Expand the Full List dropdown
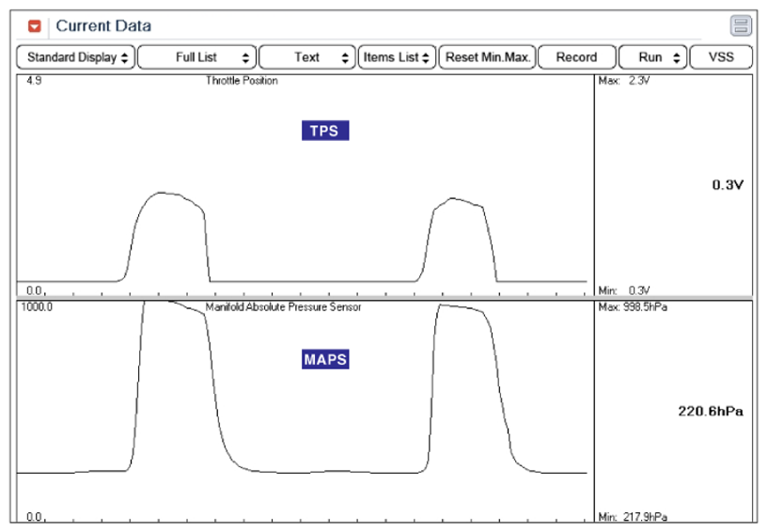This screenshot has height=532, width=768. click(x=196, y=57)
